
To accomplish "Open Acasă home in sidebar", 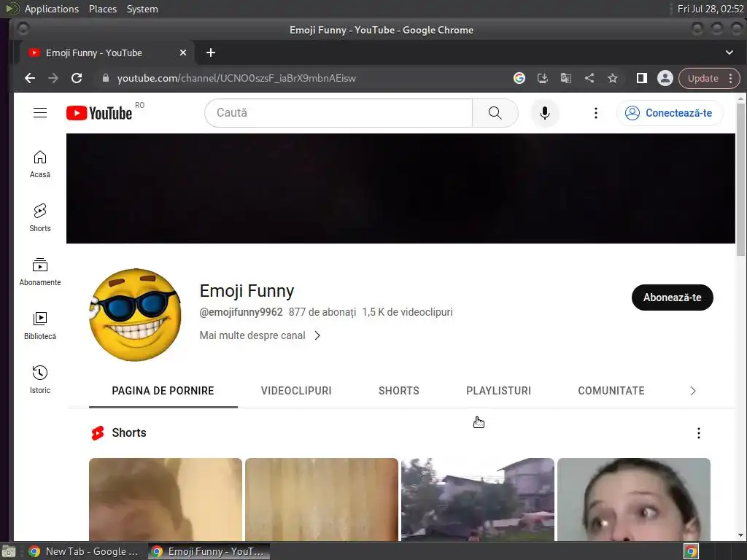I will click(x=40, y=164).
